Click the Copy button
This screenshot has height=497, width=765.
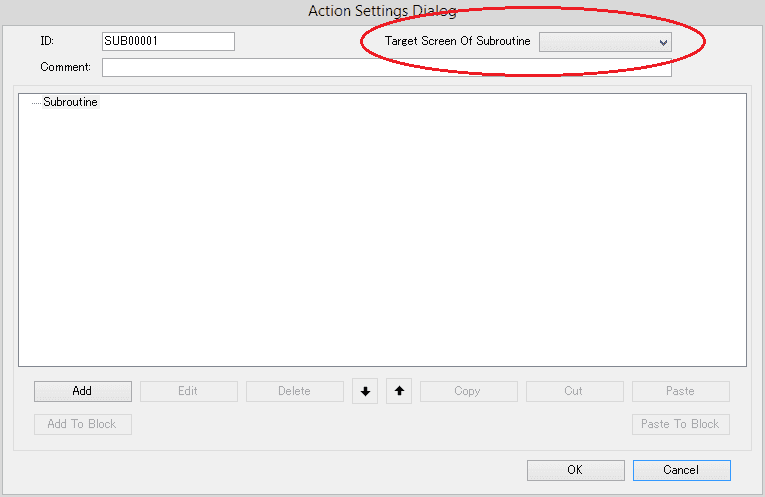coord(468,391)
